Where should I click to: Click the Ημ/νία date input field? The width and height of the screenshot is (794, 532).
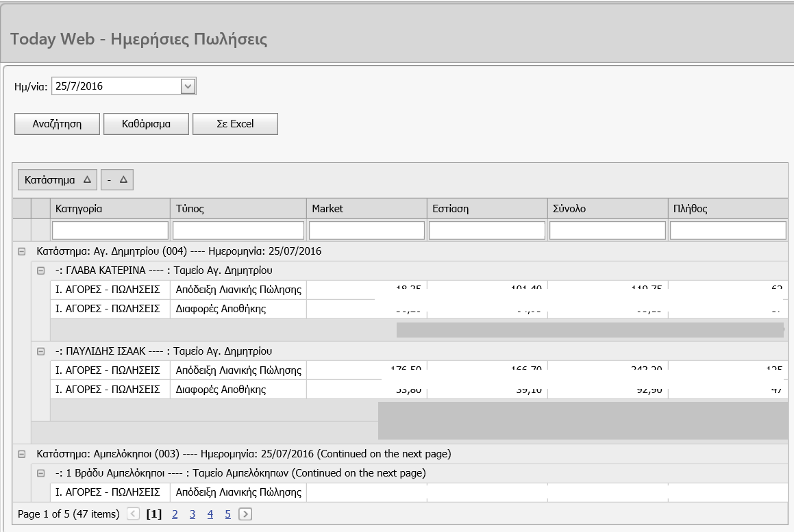(x=115, y=86)
